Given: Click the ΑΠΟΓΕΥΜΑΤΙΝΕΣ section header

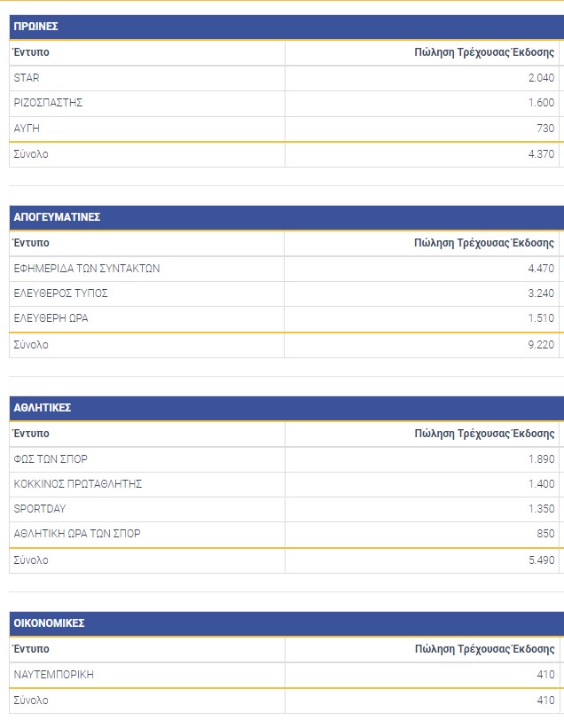Looking at the screenshot, I should pyautogui.click(x=286, y=217).
